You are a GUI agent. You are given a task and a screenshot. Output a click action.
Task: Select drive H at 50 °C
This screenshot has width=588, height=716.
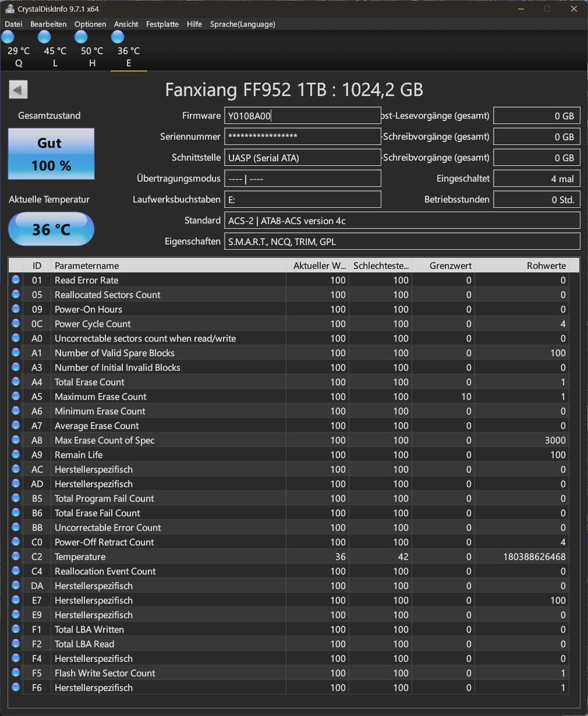click(x=92, y=50)
